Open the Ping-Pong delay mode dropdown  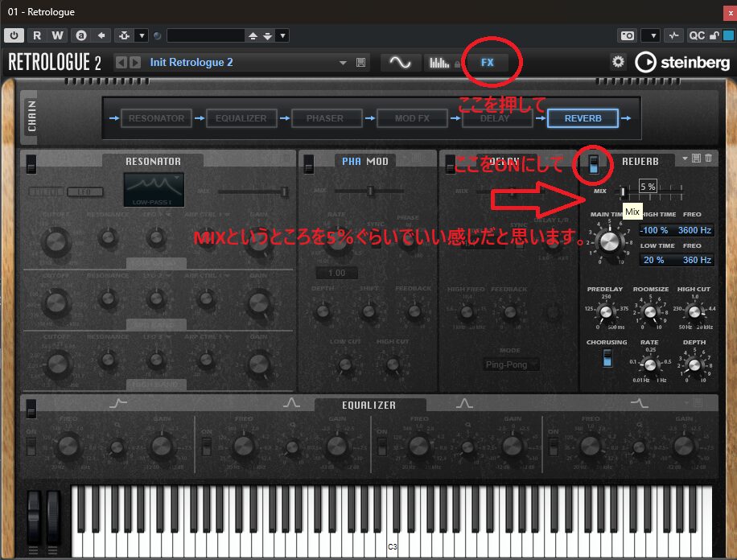(x=510, y=364)
